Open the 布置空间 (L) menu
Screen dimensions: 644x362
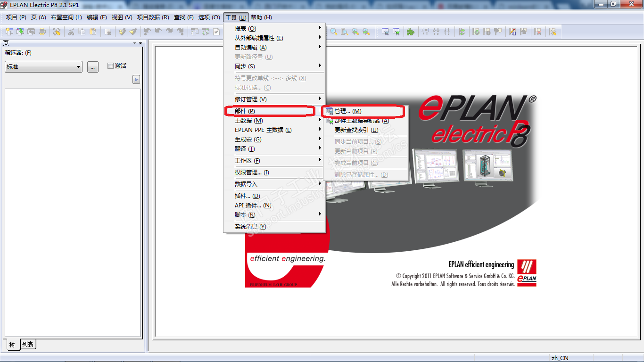[x=66, y=17]
